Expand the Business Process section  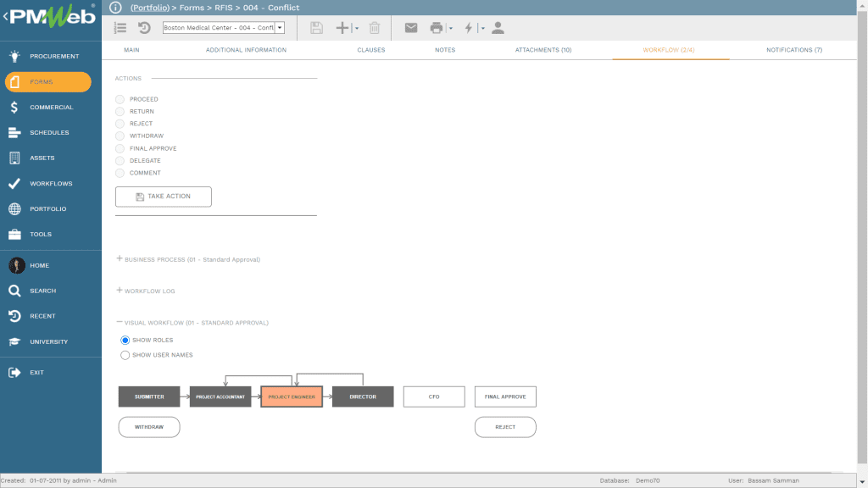(119, 258)
